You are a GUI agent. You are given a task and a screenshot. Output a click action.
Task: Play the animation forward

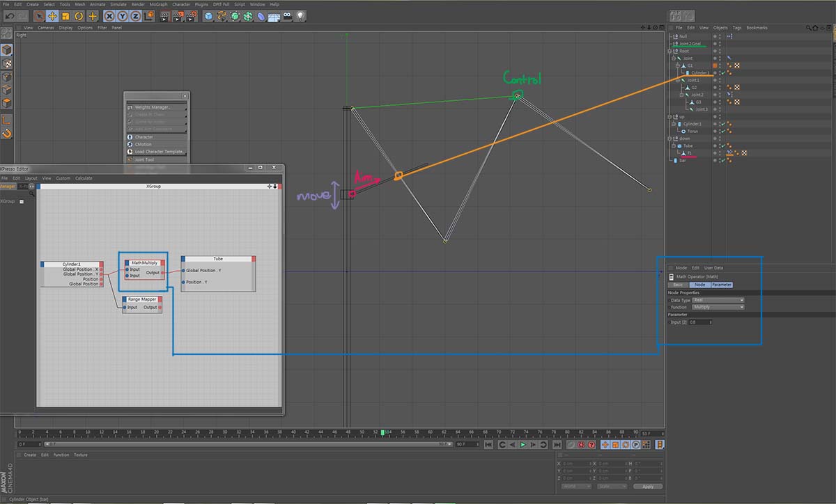click(522, 445)
